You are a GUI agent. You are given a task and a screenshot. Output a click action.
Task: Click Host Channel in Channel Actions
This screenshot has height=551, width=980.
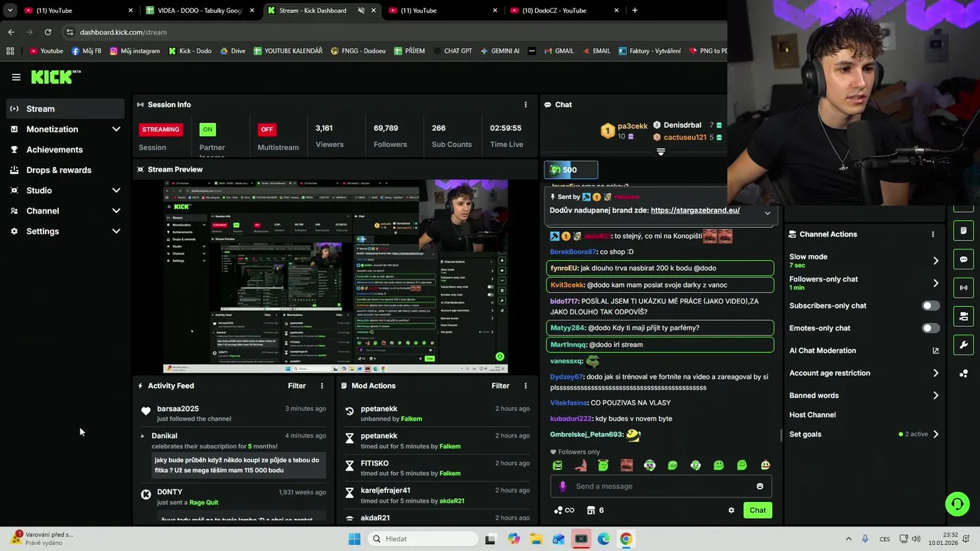pos(812,415)
